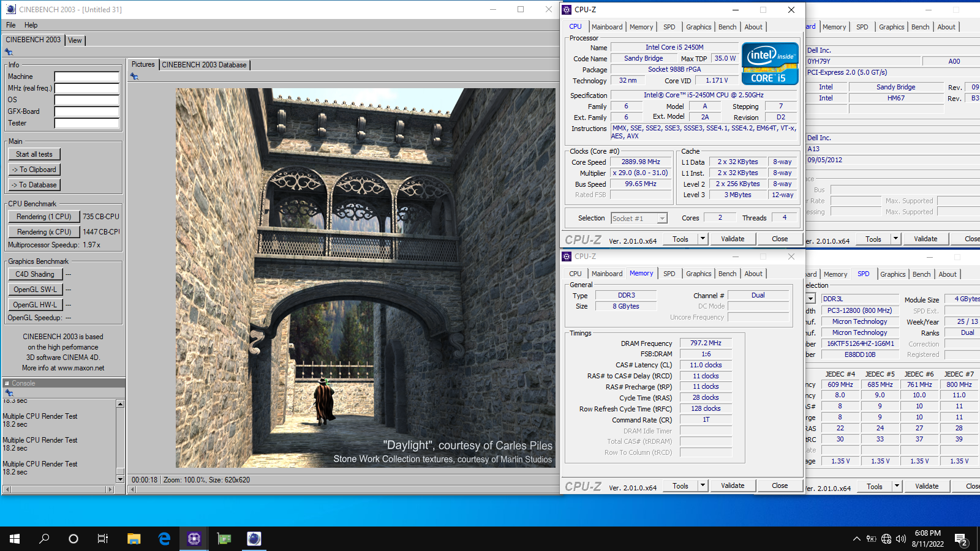Switch to View tab in Cinebench

click(75, 40)
